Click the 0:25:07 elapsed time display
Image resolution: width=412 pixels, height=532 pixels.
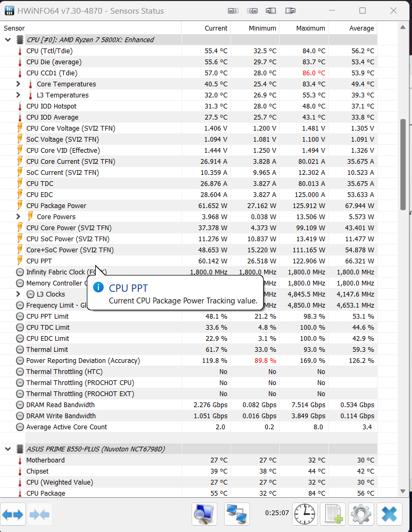click(x=277, y=513)
